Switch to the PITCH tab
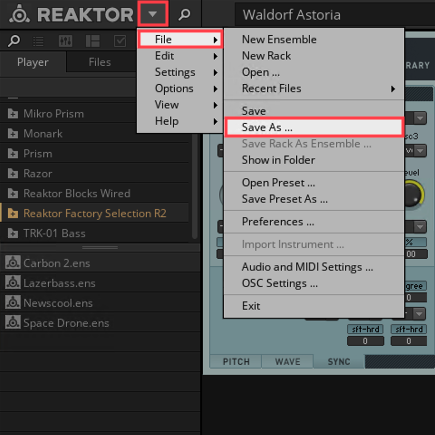Screen dimensions: 435x435 click(236, 362)
